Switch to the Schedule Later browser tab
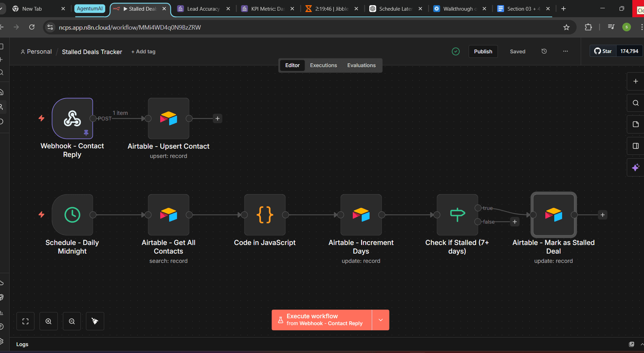The image size is (644, 353). pos(395,9)
